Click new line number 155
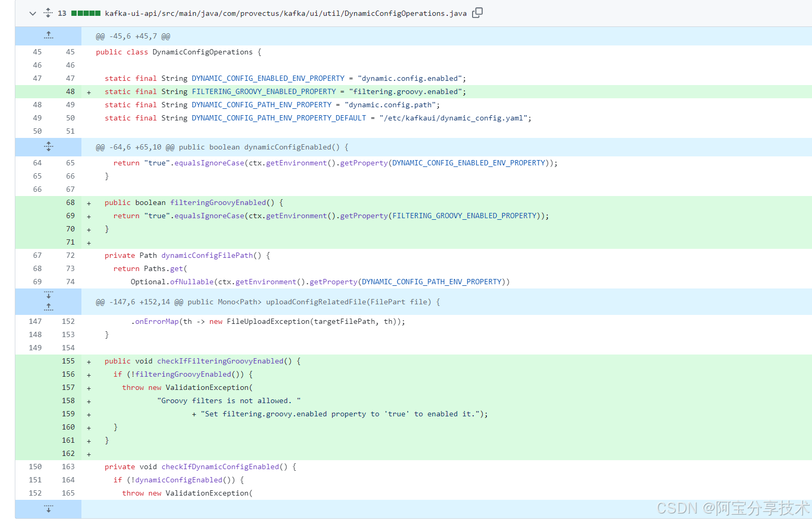The width and height of the screenshot is (812, 522). pos(68,361)
